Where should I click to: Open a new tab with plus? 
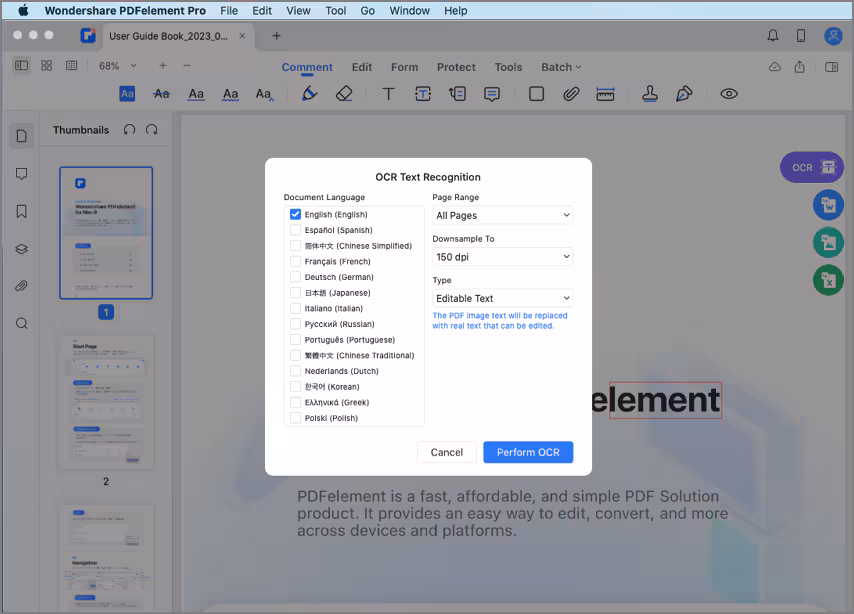276,36
